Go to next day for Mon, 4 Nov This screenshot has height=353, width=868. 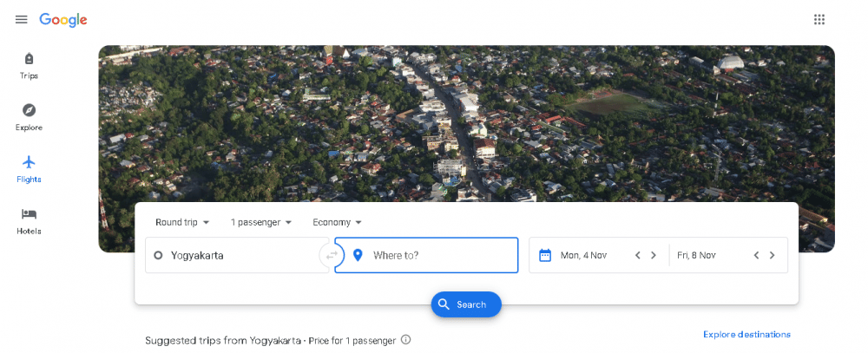pyautogui.click(x=654, y=255)
